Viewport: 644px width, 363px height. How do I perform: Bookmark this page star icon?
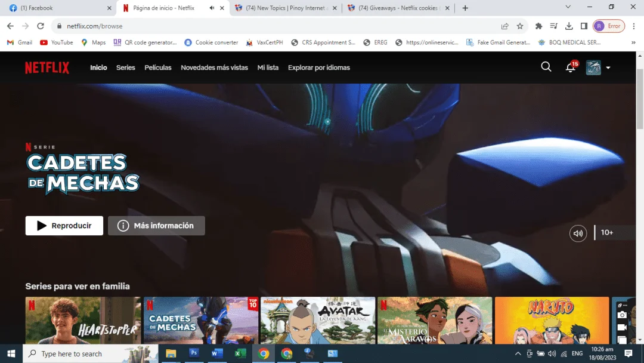520,26
